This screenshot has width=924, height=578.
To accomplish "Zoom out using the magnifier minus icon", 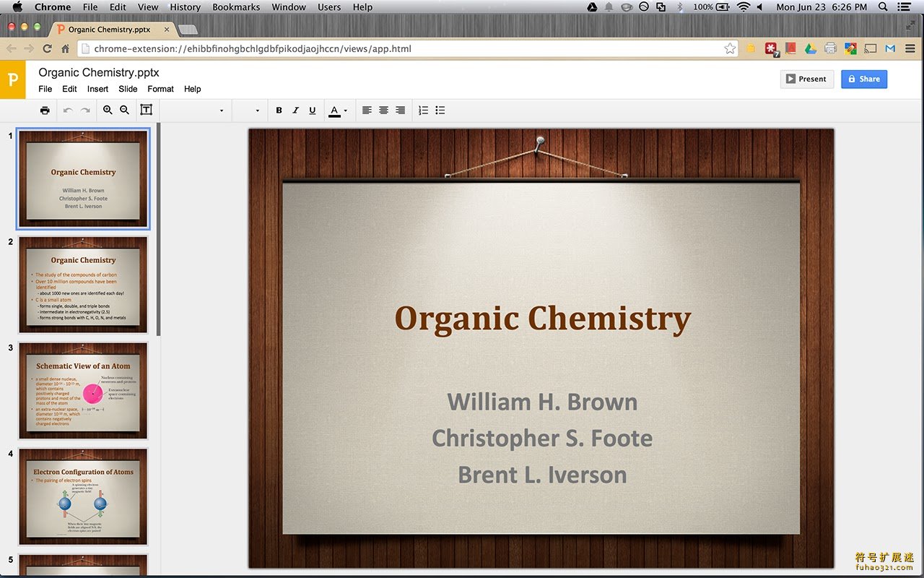I will click(x=124, y=110).
